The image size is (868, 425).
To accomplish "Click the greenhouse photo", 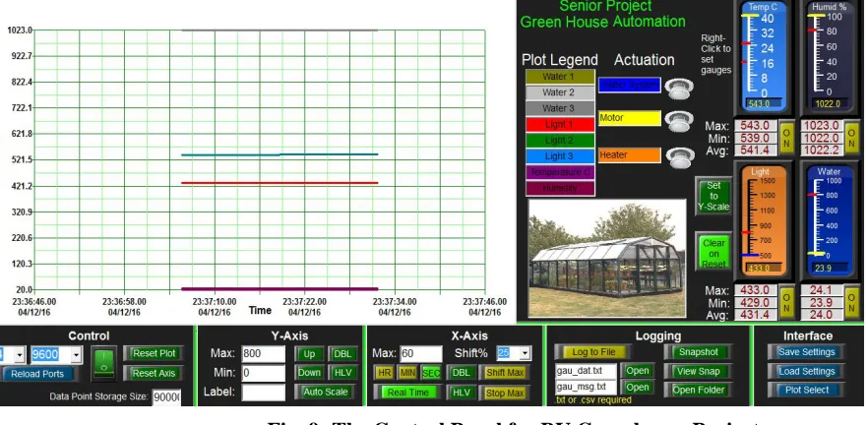I will click(606, 259).
